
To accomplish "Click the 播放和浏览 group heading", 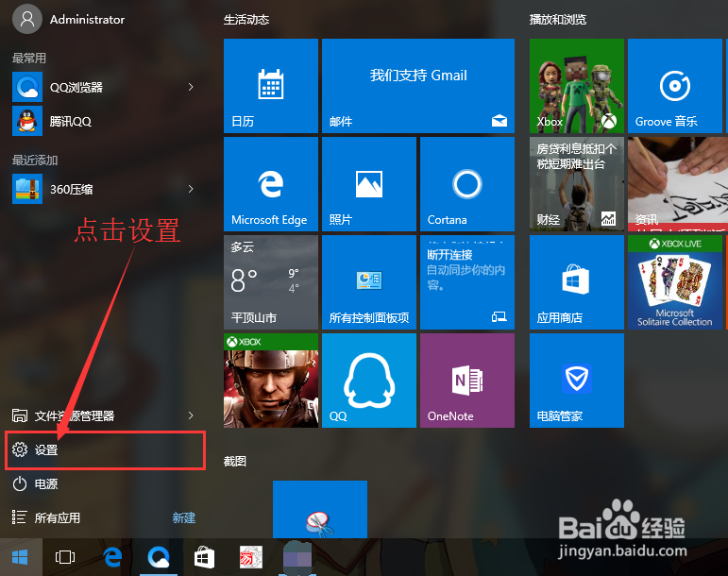I will click(x=558, y=20).
